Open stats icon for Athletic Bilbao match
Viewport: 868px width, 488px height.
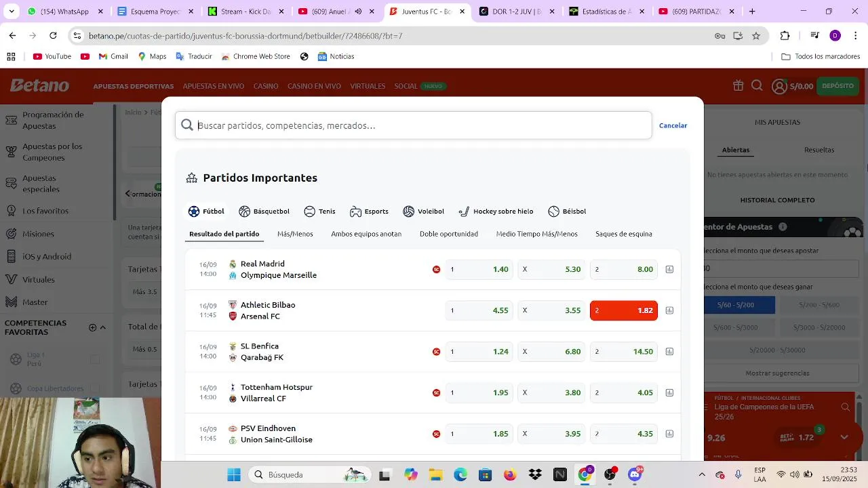click(669, 310)
